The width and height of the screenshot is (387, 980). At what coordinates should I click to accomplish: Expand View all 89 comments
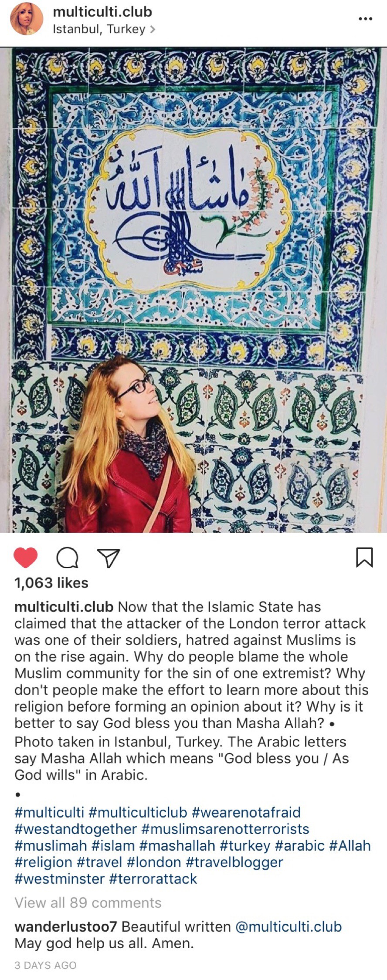coord(88,902)
